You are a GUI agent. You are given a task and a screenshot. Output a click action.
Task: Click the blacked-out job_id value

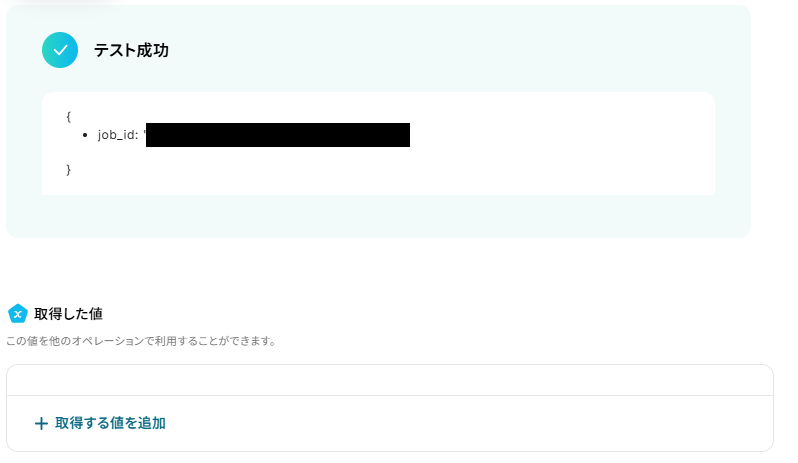click(278, 135)
